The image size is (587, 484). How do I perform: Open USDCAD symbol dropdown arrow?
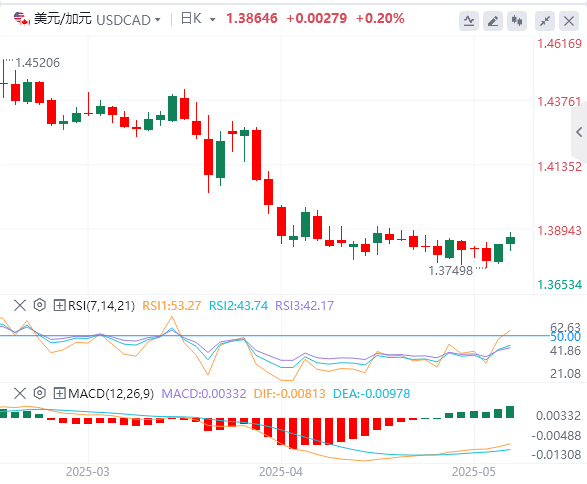point(158,19)
